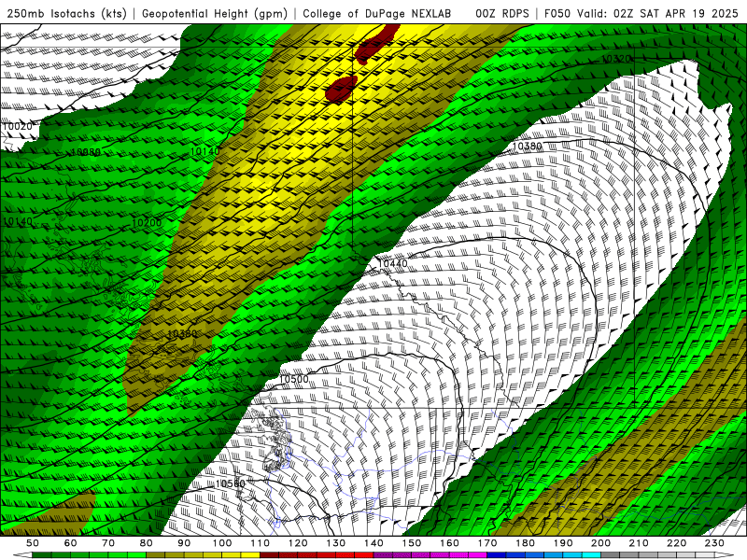747x560 pixels.
Task: Click the 10560 height contour label
Action: point(230,483)
